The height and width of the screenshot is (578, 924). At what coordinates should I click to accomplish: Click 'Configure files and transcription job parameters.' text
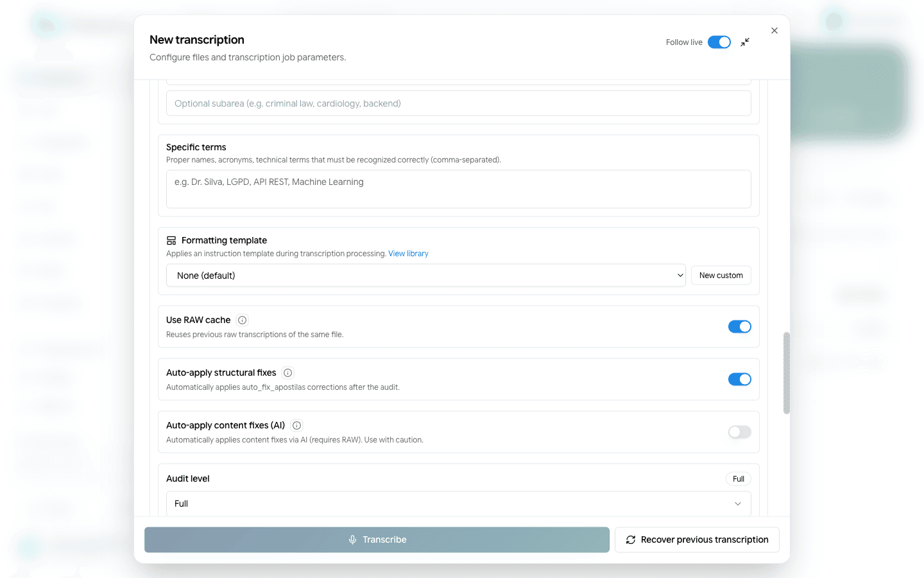(248, 57)
